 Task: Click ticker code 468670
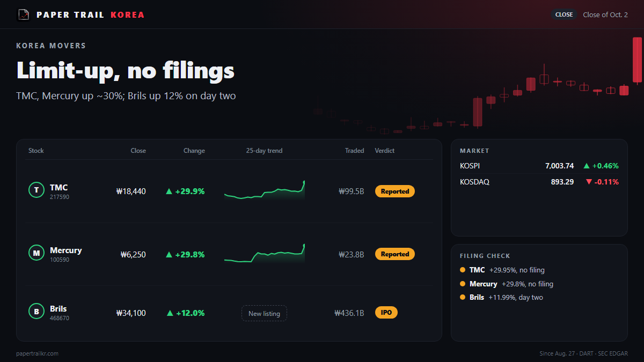click(x=60, y=319)
